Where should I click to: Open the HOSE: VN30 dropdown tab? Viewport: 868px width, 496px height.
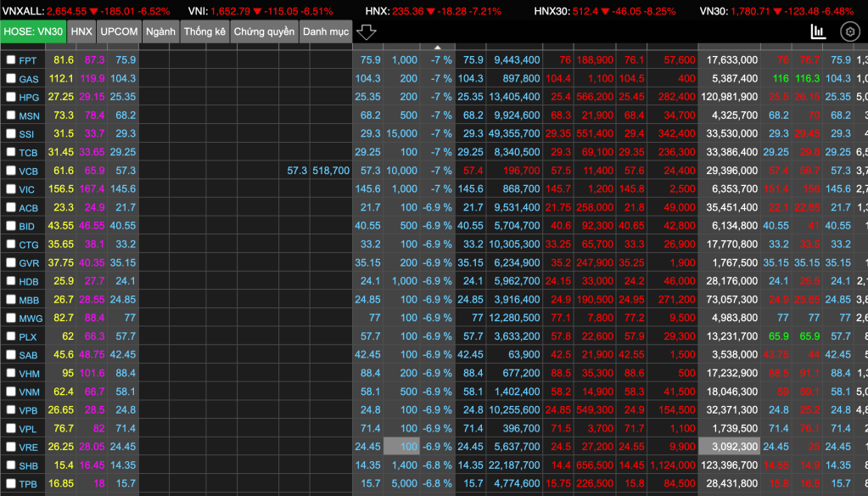coord(34,31)
